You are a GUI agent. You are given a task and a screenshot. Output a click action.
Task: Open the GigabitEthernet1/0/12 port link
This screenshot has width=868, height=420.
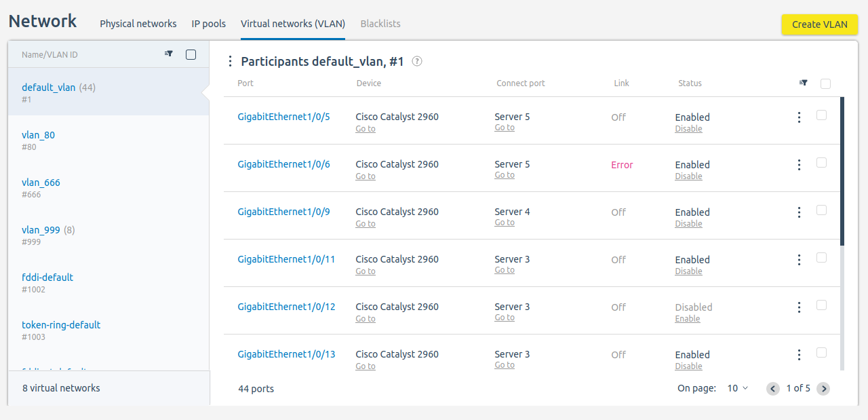pos(286,307)
